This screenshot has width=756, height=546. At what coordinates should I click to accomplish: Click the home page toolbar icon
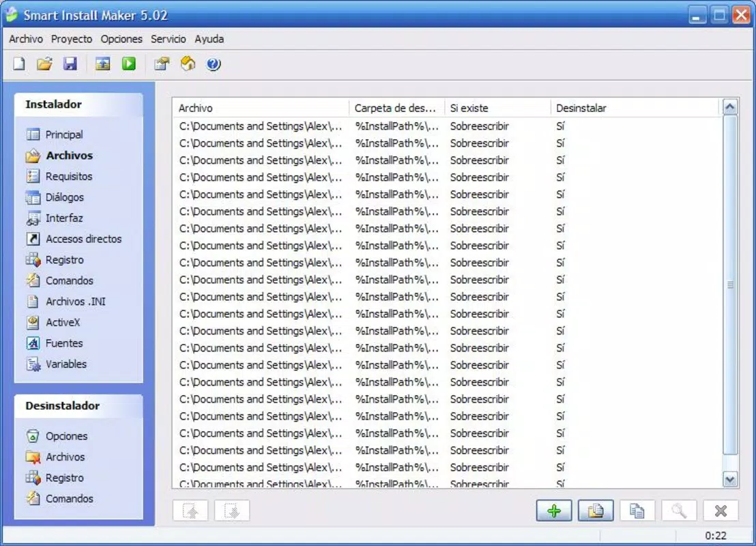(x=188, y=63)
